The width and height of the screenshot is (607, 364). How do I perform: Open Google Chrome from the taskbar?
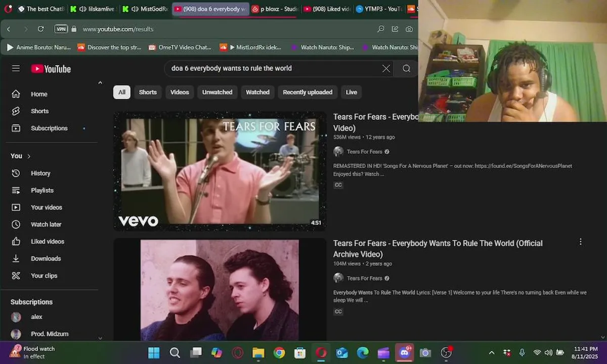(279, 352)
